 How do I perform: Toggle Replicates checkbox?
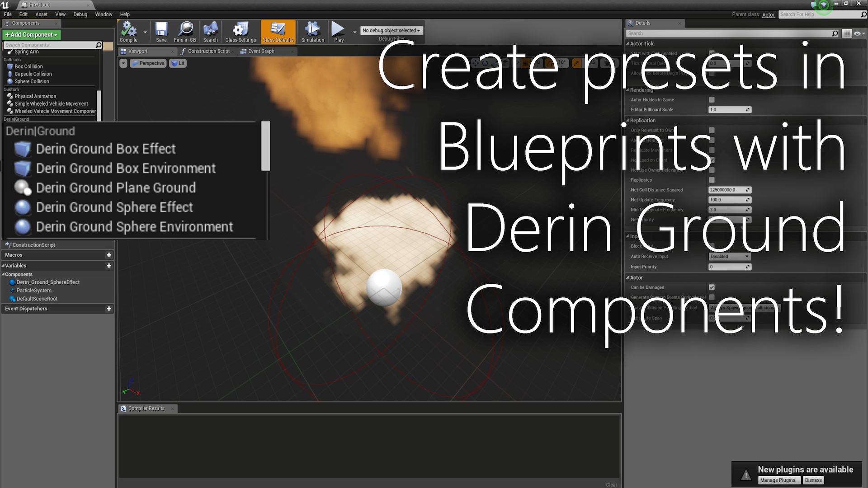tap(712, 180)
